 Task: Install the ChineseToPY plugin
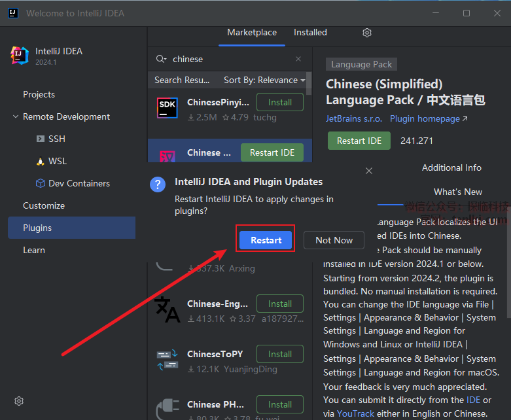[x=279, y=354]
